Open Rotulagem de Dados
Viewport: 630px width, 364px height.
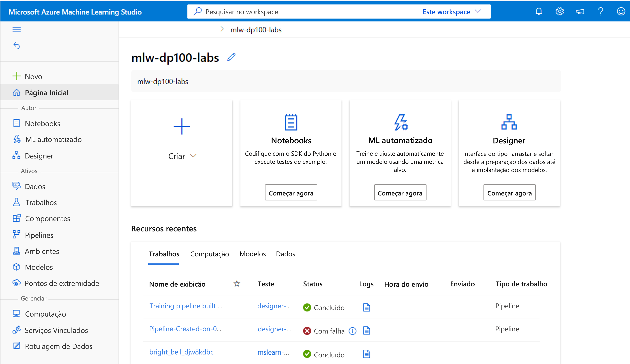(58, 346)
